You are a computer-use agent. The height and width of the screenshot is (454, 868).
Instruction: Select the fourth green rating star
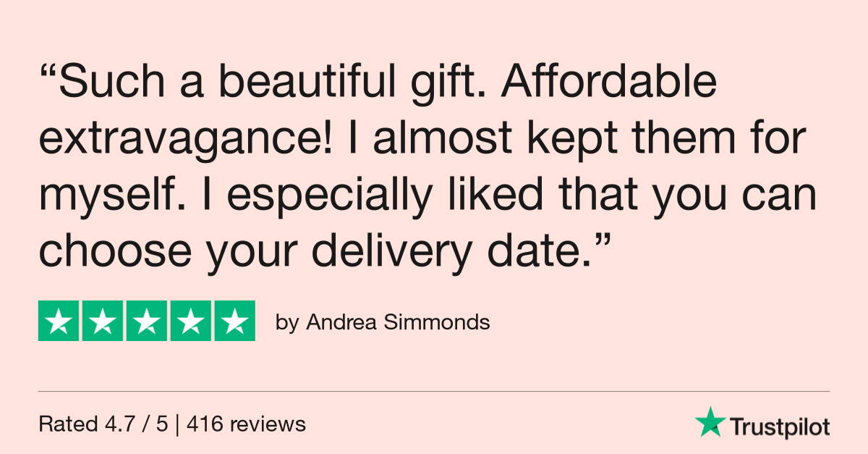(x=191, y=320)
